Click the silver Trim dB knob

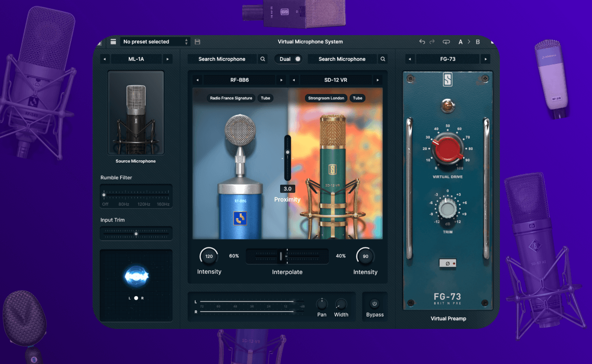tap(447, 209)
